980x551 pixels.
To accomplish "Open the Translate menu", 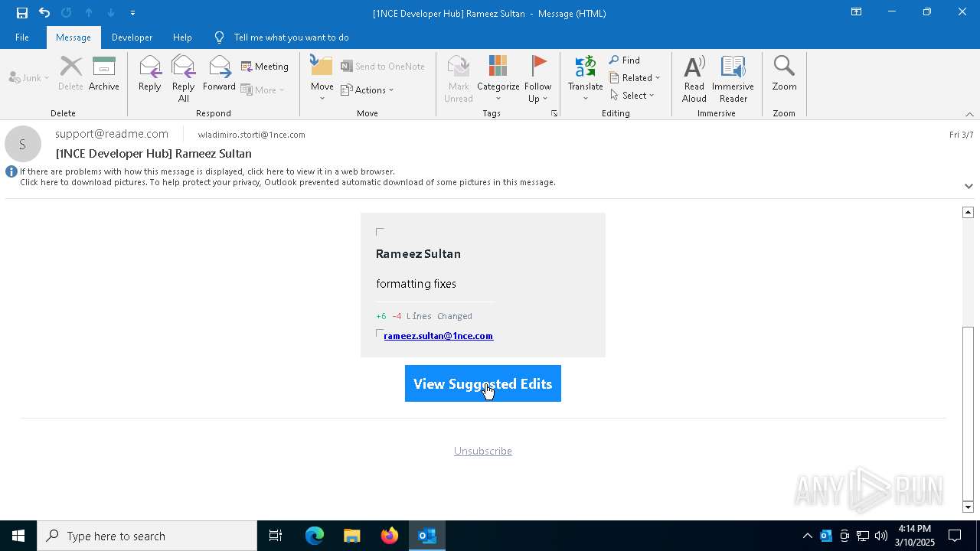I will [x=586, y=79].
